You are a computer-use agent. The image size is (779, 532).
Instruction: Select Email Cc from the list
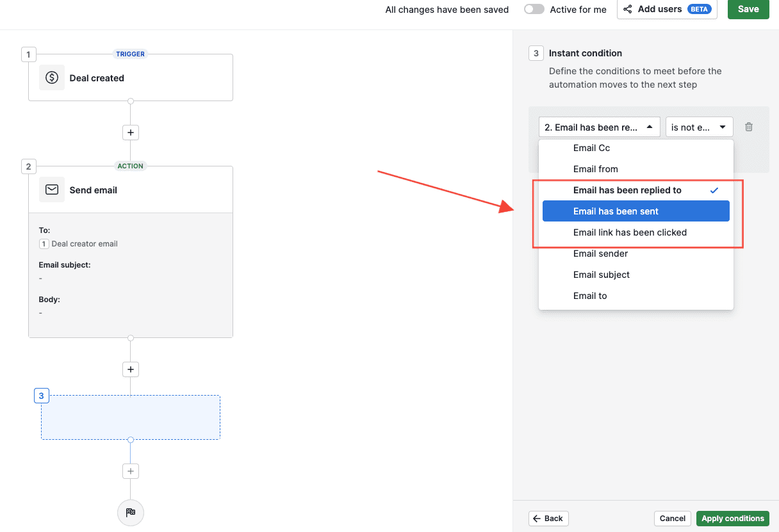coord(591,148)
